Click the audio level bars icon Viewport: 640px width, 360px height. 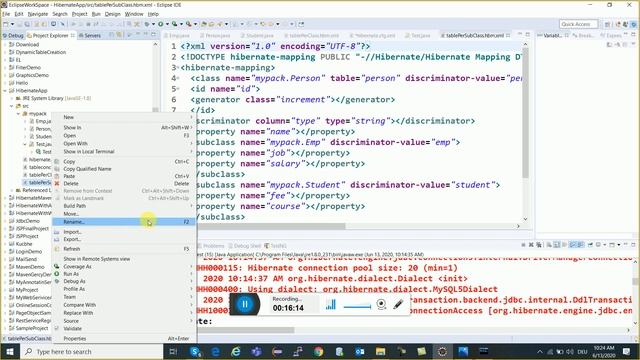(331, 304)
